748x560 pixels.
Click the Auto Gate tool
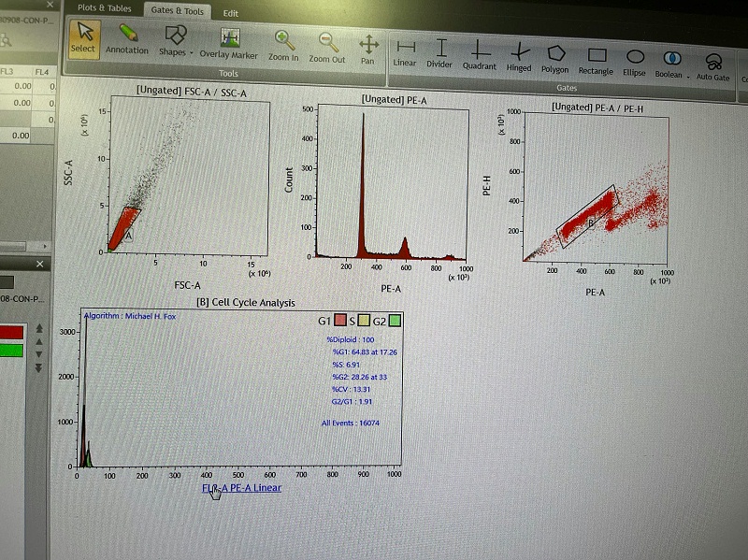click(x=712, y=65)
